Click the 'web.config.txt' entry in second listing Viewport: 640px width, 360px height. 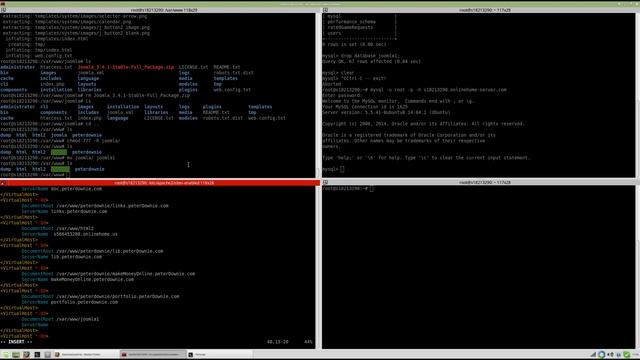point(267,118)
